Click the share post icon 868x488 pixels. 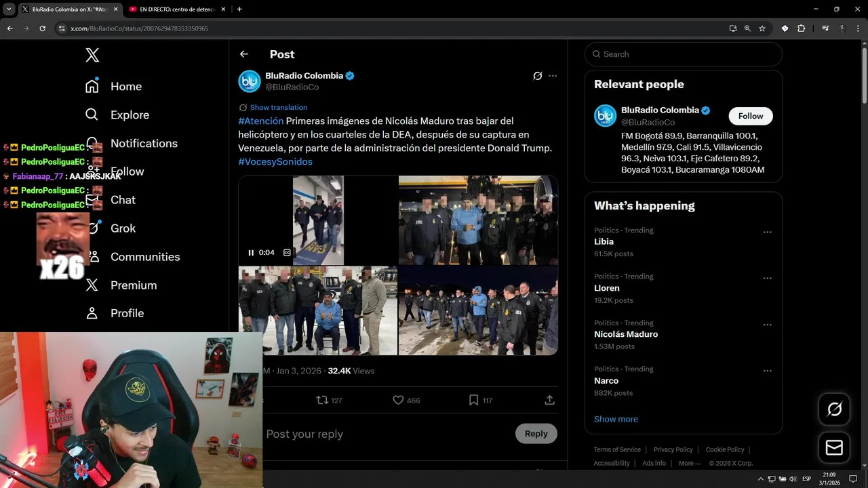pyautogui.click(x=550, y=400)
